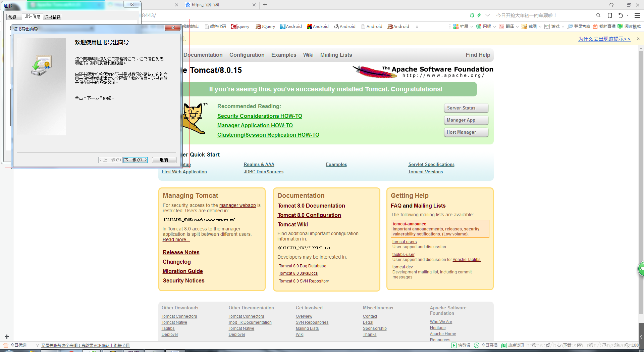Click the 网银 online banking shield icon

pyautogui.click(x=479, y=27)
